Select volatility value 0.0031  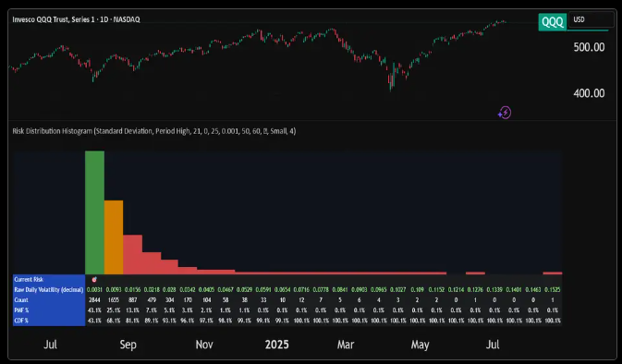pyautogui.click(x=94, y=290)
